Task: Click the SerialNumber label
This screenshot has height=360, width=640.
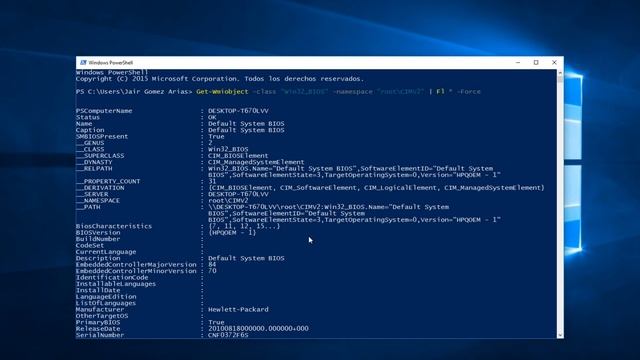Action: pyautogui.click(x=100, y=335)
